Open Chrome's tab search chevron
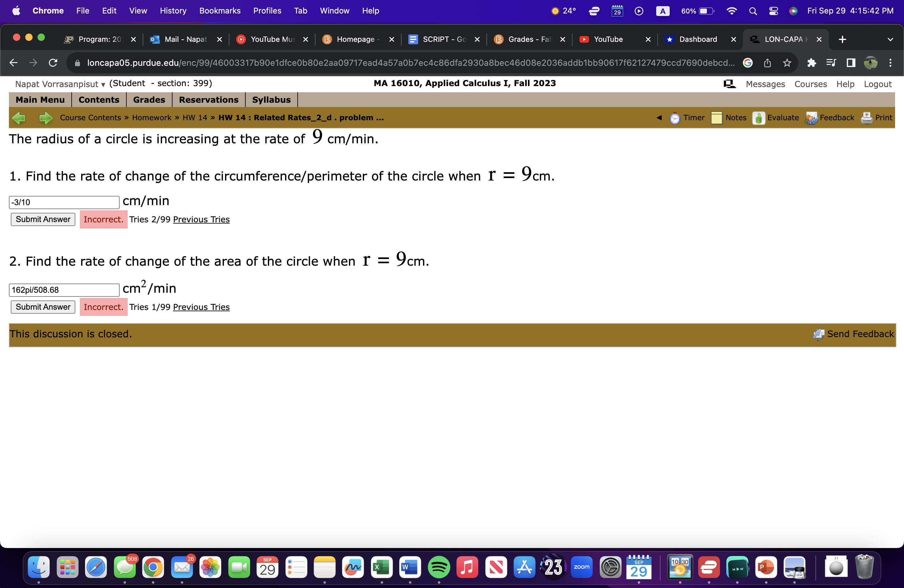904x588 pixels. [891, 39]
